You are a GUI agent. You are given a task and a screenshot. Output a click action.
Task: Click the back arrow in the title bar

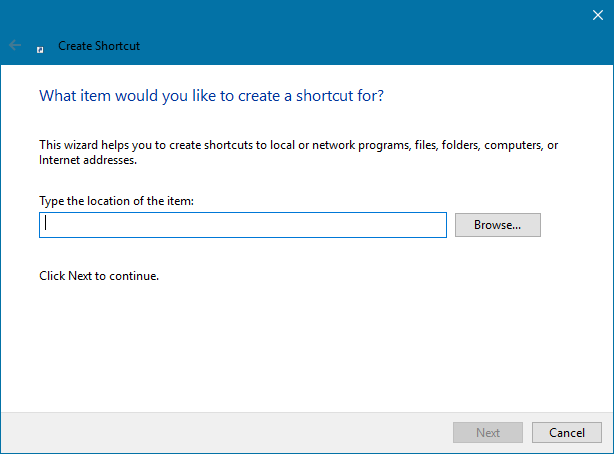pyautogui.click(x=15, y=46)
